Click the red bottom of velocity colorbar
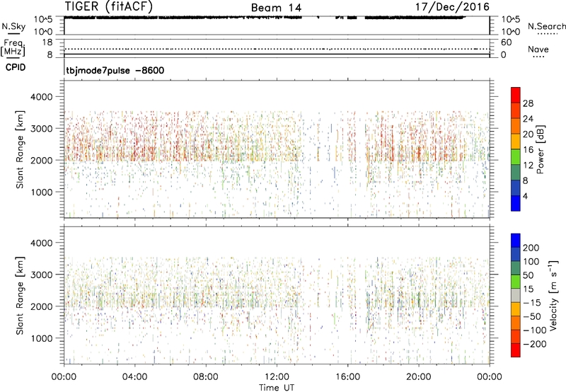The height and width of the screenshot is (392, 566). click(516, 350)
